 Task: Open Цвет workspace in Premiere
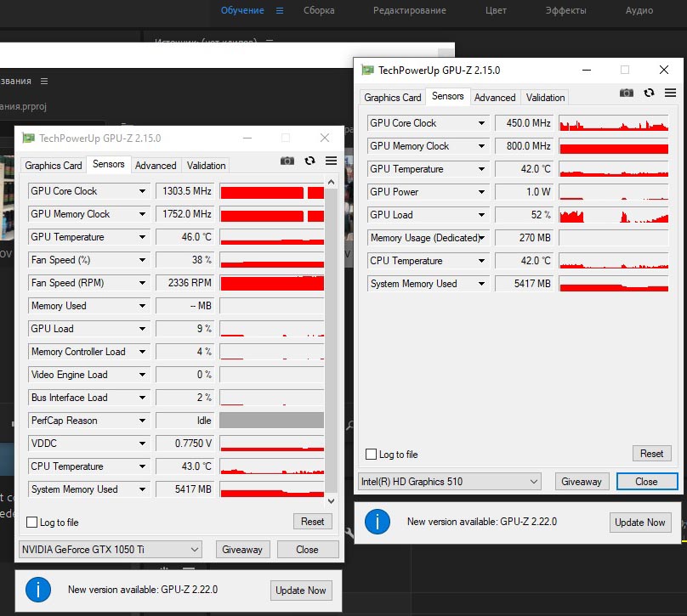[496, 10]
